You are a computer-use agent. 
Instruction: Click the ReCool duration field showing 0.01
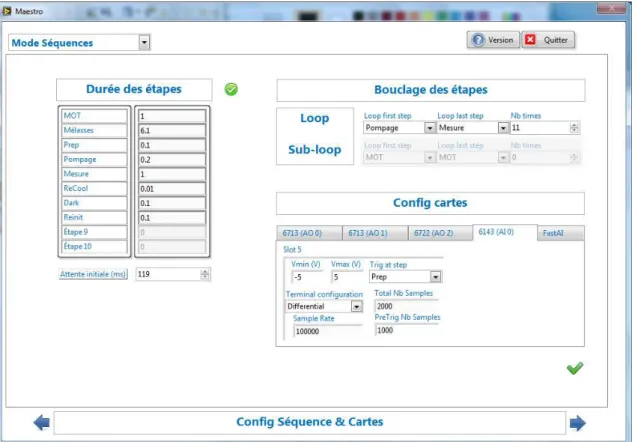pyautogui.click(x=172, y=189)
